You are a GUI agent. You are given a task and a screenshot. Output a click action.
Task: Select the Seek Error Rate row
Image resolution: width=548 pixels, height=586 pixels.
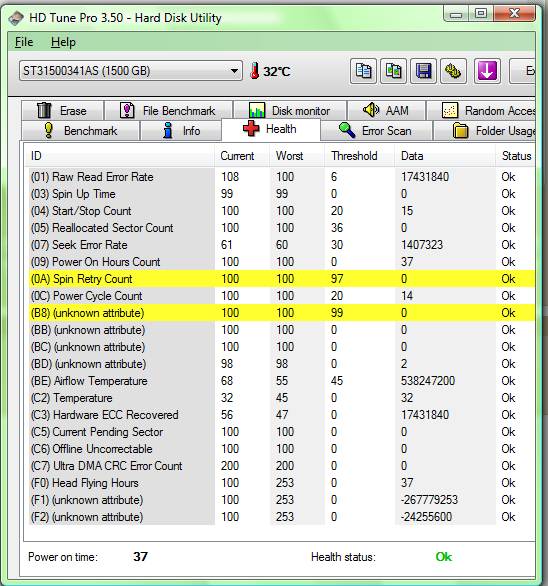(282, 245)
